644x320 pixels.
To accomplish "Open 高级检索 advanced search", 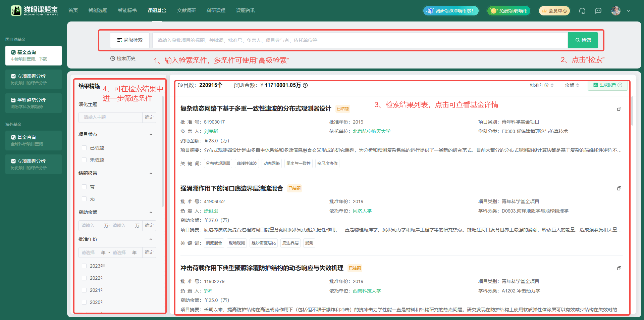I will tap(130, 40).
